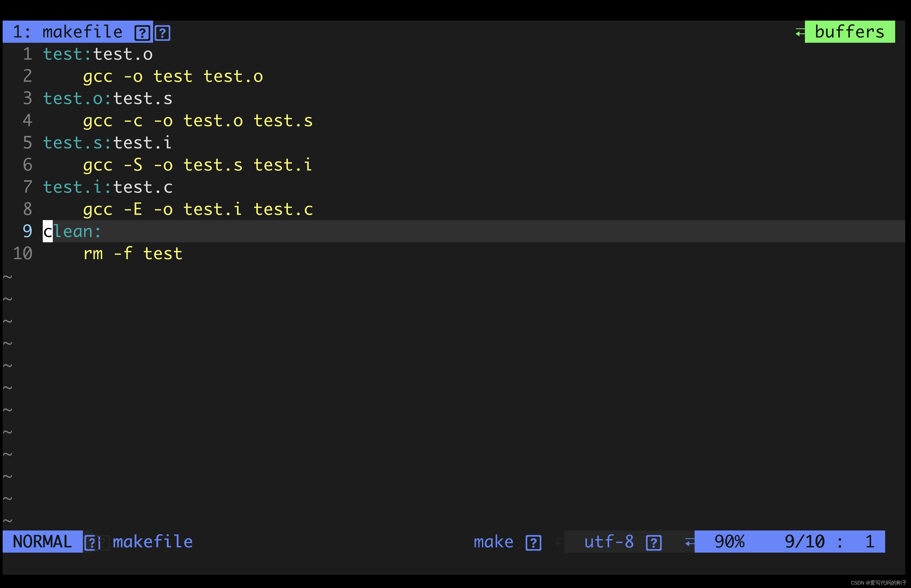Click the 'rm -f test' command
Image resolution: width=911 pixels, height=588 pixels.
133,254
